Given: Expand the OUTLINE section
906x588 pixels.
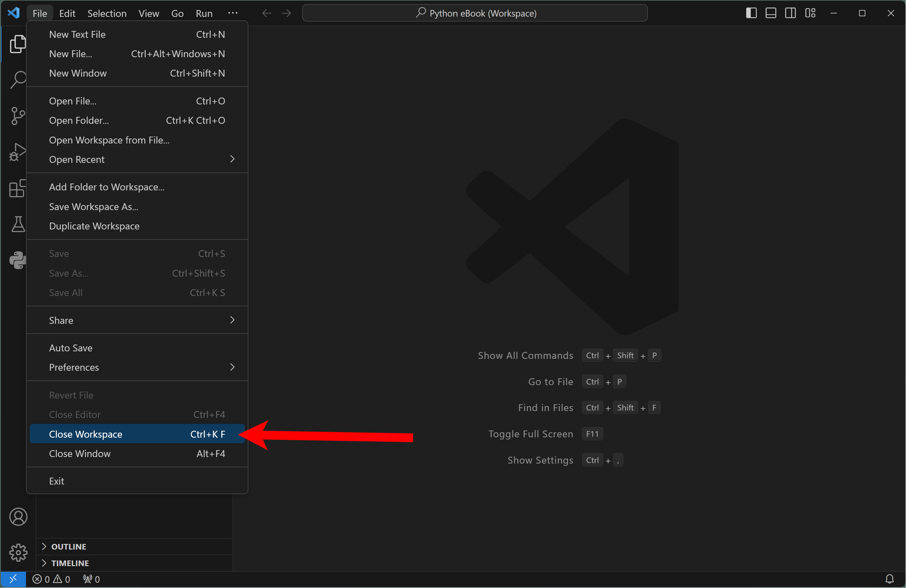Looking at the screenshot, I should 135,546.
